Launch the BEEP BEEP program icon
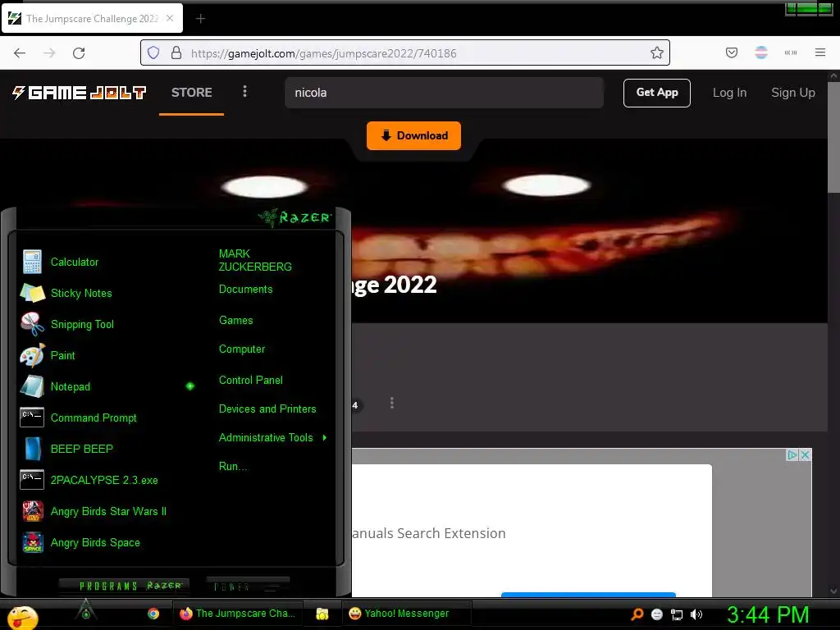Screen dimensions: 840x630 [x=32, y=449]
